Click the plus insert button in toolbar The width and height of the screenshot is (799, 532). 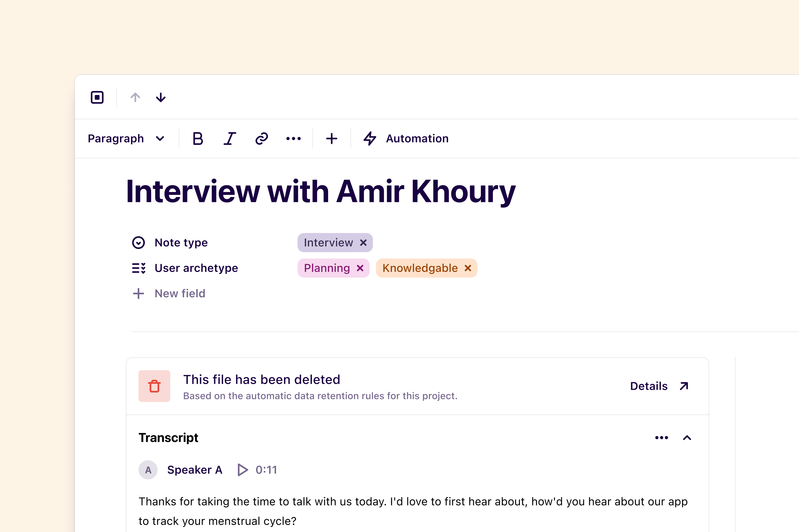click(331, 138)
